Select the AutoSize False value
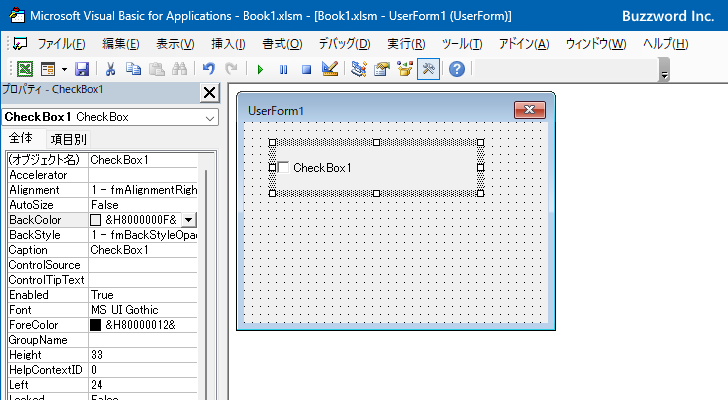 143,205
